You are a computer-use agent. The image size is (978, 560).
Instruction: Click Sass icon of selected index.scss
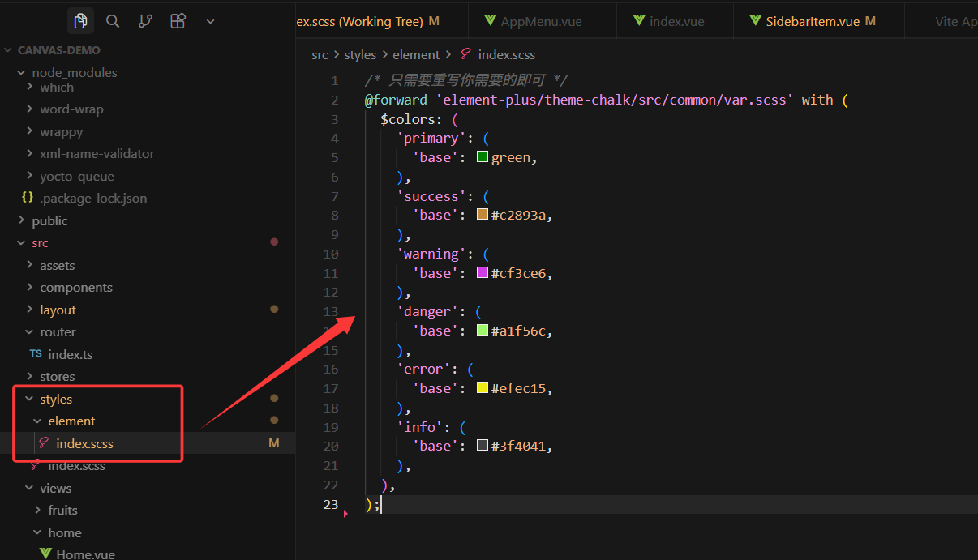click(x=44, y=443)
